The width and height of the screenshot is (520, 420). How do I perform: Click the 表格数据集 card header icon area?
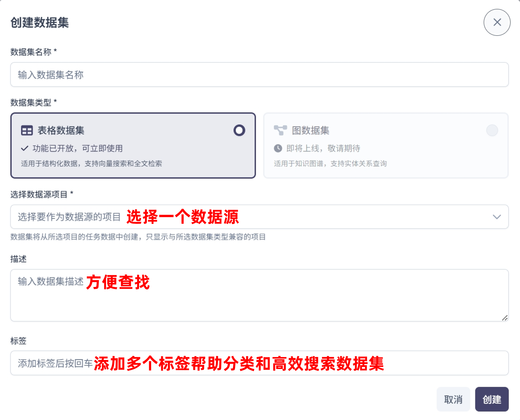27,130
